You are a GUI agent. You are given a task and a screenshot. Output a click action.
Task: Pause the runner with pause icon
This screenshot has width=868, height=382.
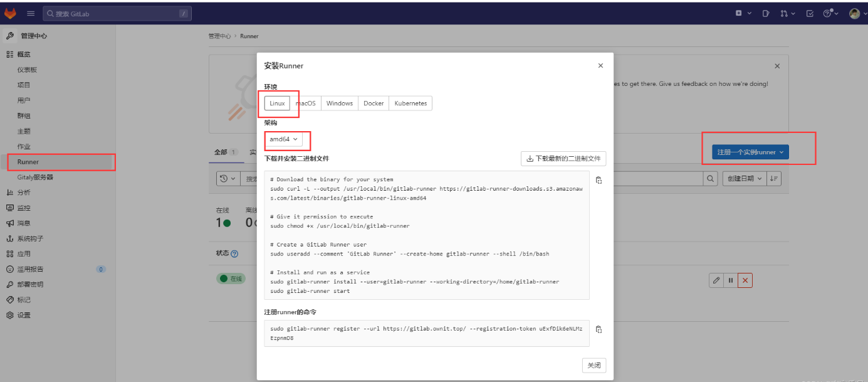click(x=731, y=280)
